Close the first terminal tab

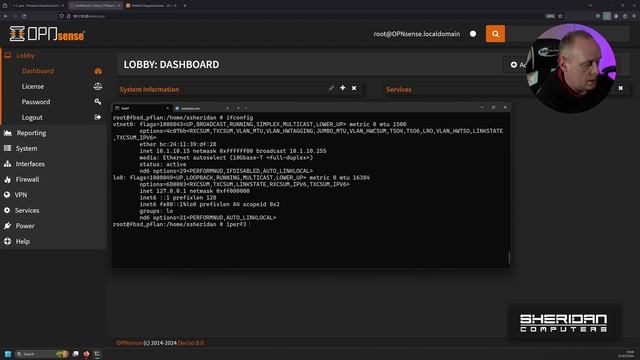click(x=167, y=108)
